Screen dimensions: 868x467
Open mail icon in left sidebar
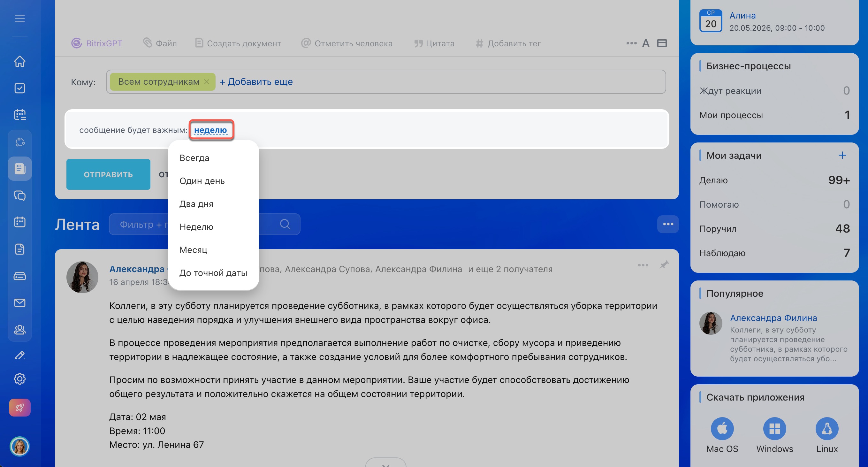pos(20,302)
